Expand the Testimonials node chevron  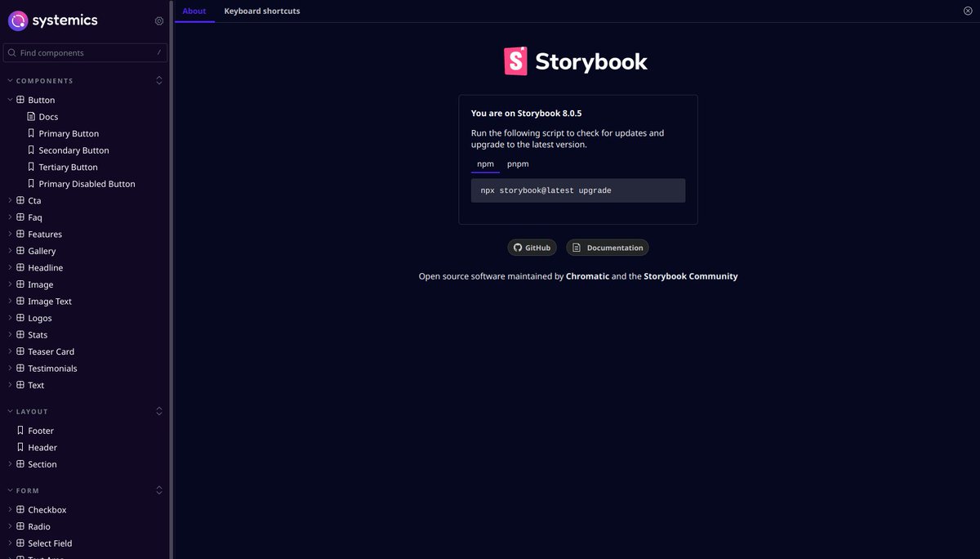[x=10, y=368]
